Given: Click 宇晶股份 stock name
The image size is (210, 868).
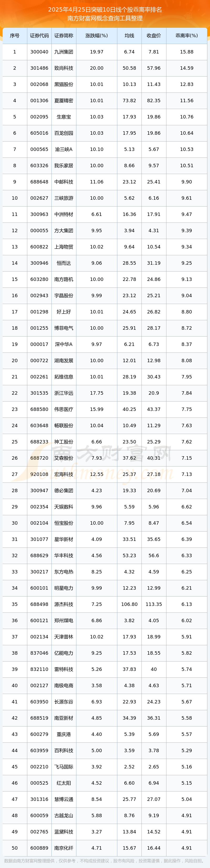Looking at the screenshot, I should [64, 296].
